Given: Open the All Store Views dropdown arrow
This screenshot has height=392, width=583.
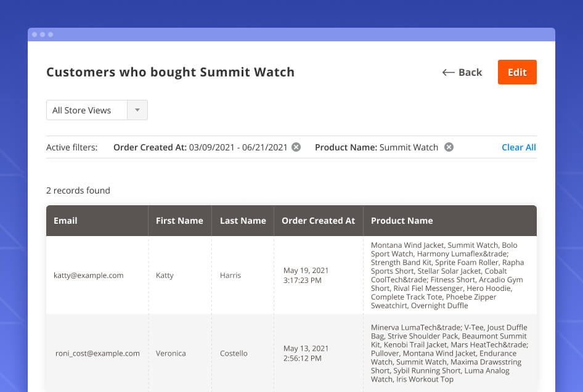Looking at the screenshot, I should click(137, 110).
